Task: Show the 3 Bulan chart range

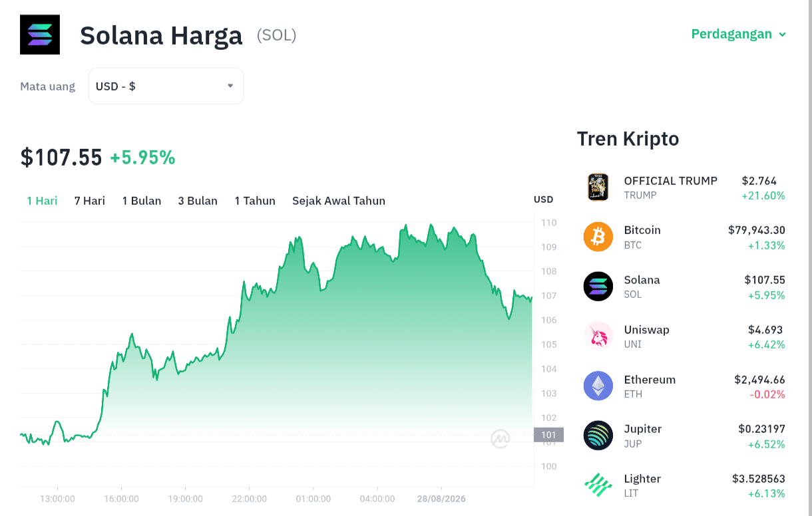Action: click(198, 201)
